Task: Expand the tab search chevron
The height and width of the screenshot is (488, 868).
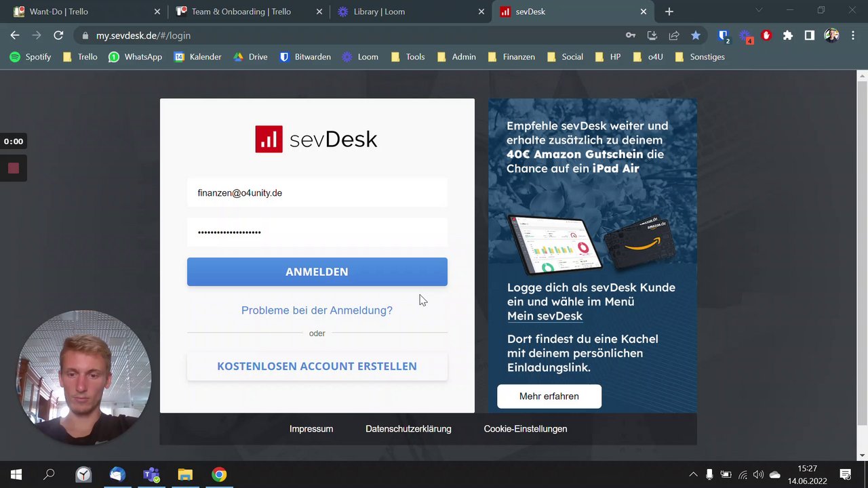Action: (759, 11)
